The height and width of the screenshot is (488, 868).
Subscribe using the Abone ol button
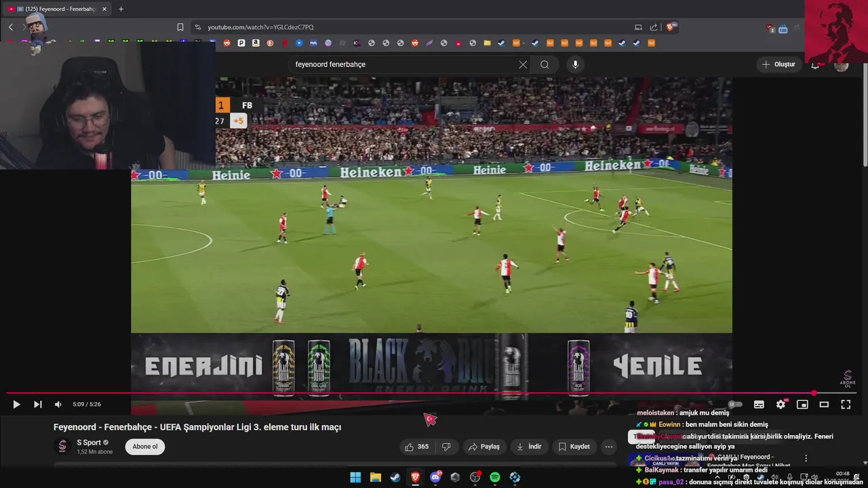point(145,447)
